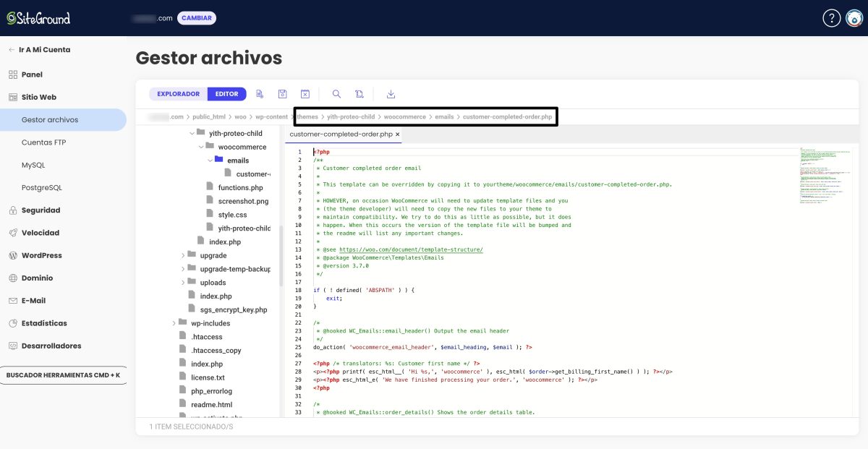Click the download file icon
This screenshot has height=449, width=868.
(x=391, y=94)
